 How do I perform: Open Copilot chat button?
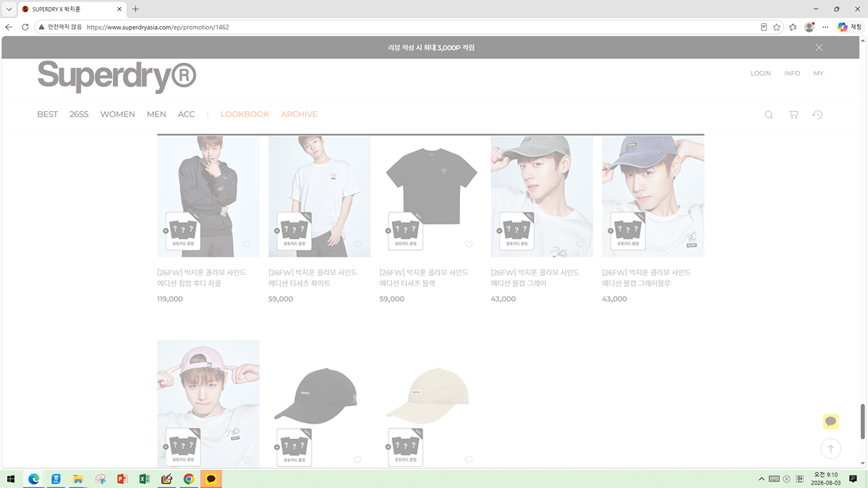point(850,27)
